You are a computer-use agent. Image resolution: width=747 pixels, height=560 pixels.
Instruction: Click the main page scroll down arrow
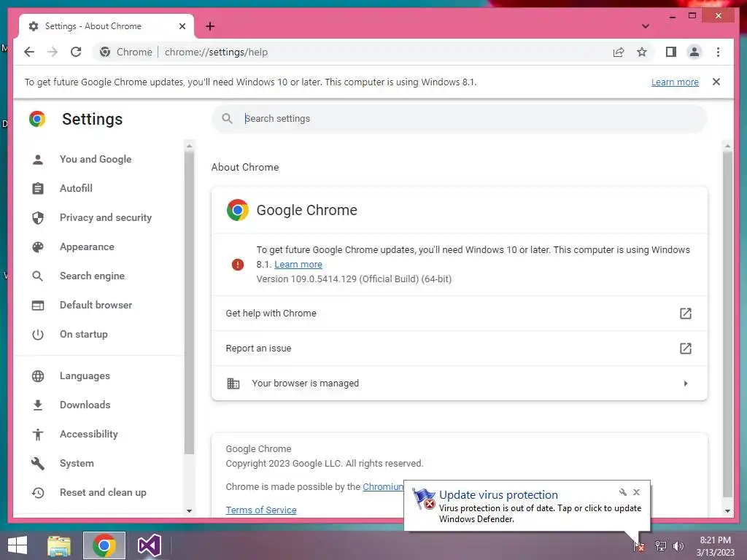click(727, 511)
